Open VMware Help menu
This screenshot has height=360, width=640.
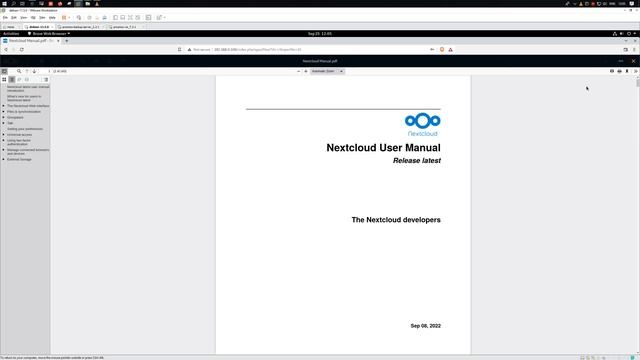click(x=52, y=18)
